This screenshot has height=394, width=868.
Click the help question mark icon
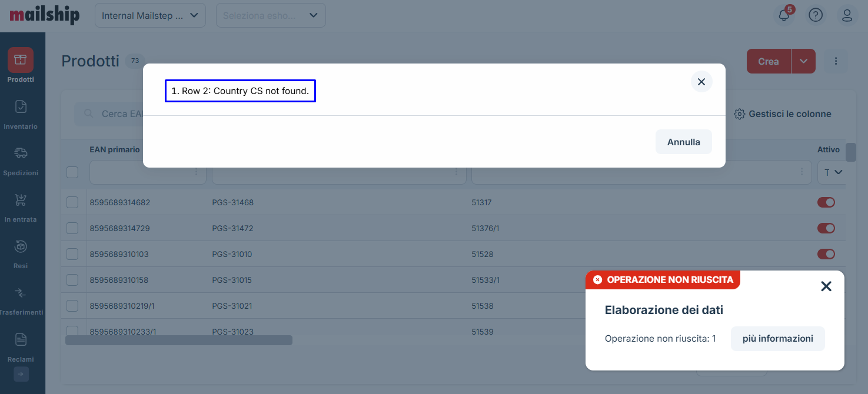click(816, 15)
